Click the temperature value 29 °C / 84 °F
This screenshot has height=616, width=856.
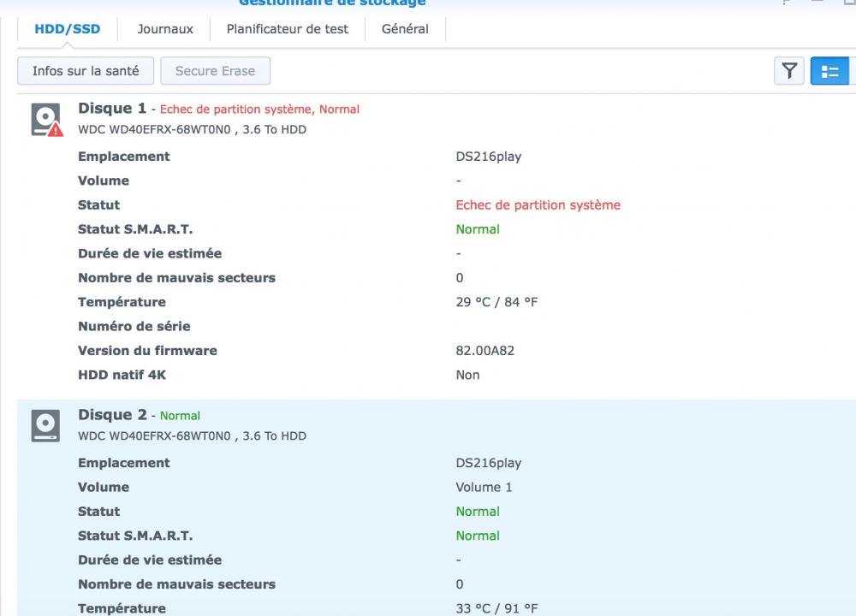tap(496, 302)
